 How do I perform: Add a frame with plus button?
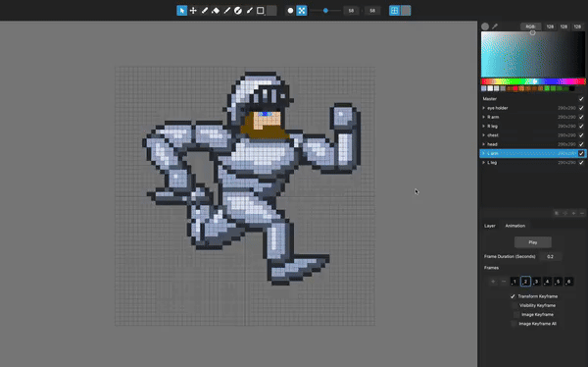click(493, 282)
